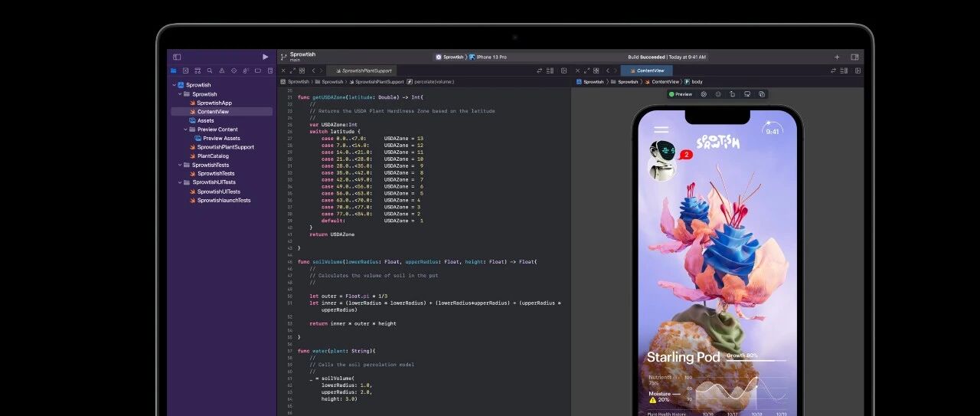Go back in ContentView editor history
The height and width of the screenshot is (416, 980).
click(x=608, y=70)
